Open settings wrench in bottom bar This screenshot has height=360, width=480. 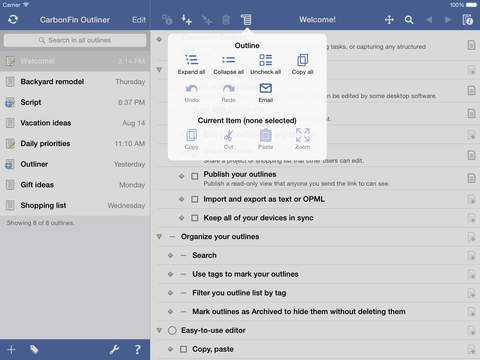(114, 349)
